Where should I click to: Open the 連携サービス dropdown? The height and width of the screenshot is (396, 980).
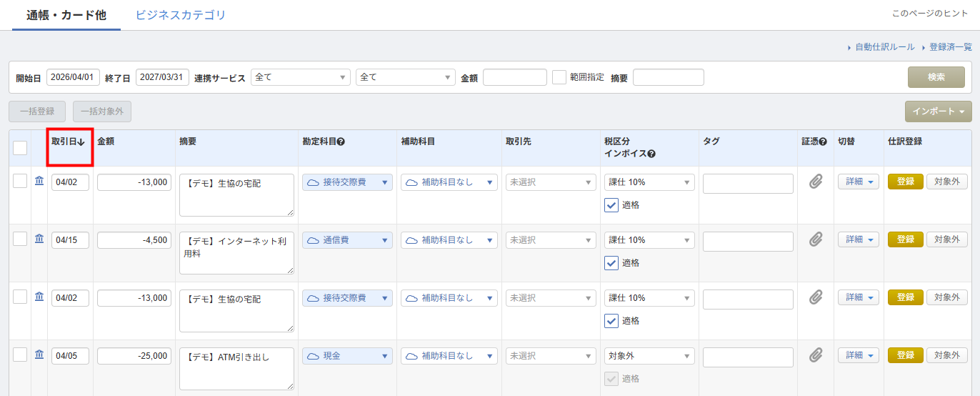[300, 77]
